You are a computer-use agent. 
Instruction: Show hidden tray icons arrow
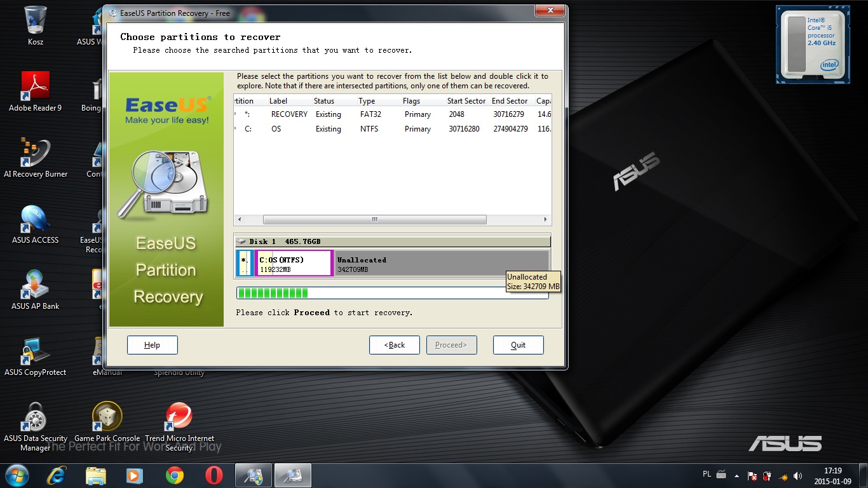pyautogui.click(x=737, y=476)
